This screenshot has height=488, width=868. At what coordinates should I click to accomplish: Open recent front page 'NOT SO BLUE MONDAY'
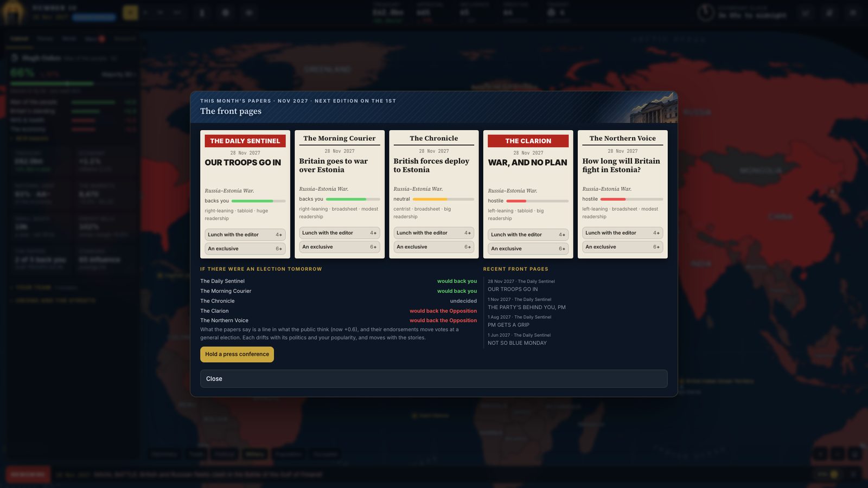click(x=517, y=343)
